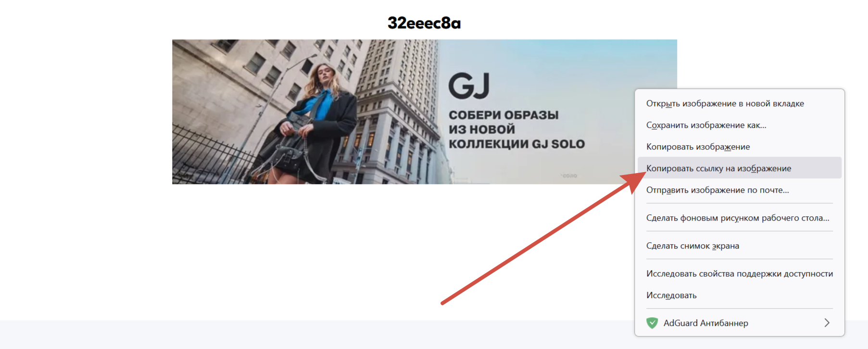868x349 pixels.
Task: Click the small solo watermark on banner
Action: point(569,175)
